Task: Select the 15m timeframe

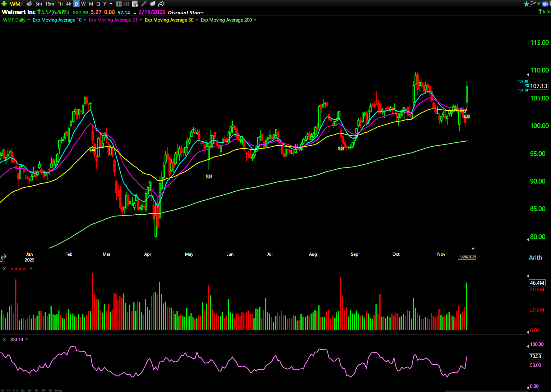Action: click(x=49, y=4)
